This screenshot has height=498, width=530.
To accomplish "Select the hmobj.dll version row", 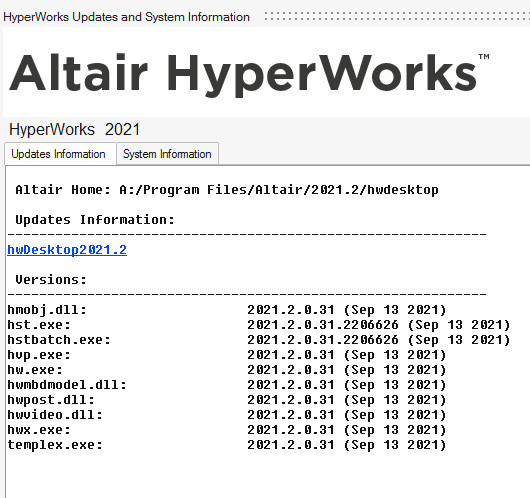I will pos(227,310).
